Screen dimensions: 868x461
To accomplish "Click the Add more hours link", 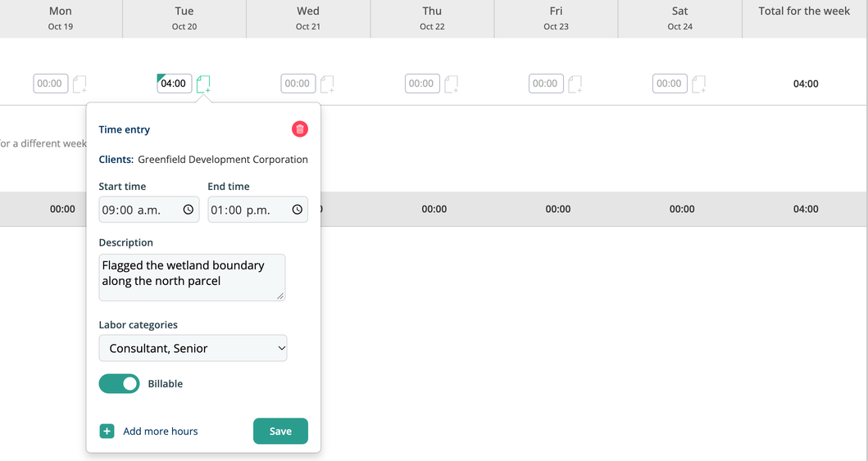I will 160,432.
